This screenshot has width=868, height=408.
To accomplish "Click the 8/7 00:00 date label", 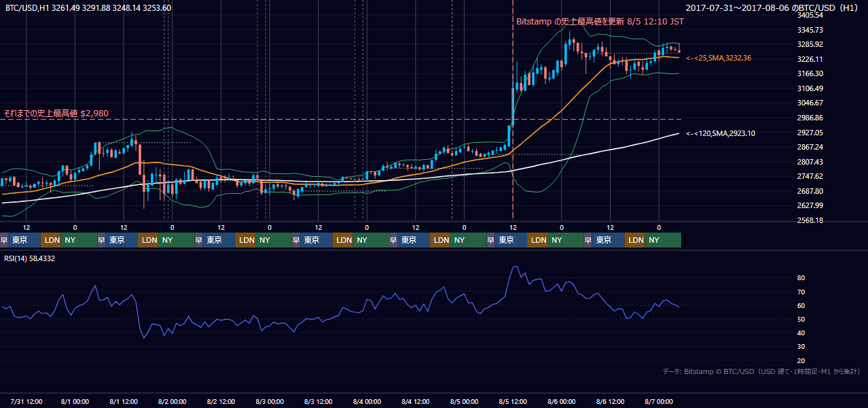I will point(659,402).
